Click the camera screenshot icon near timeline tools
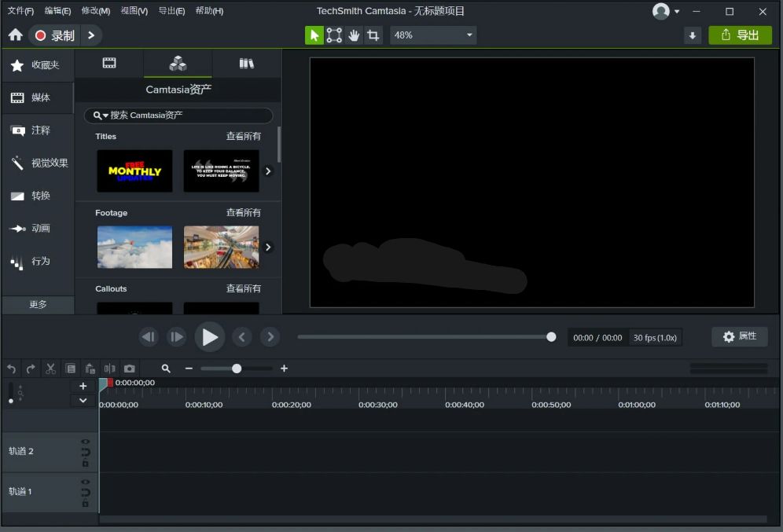The image size is (783, 532). 129,368
